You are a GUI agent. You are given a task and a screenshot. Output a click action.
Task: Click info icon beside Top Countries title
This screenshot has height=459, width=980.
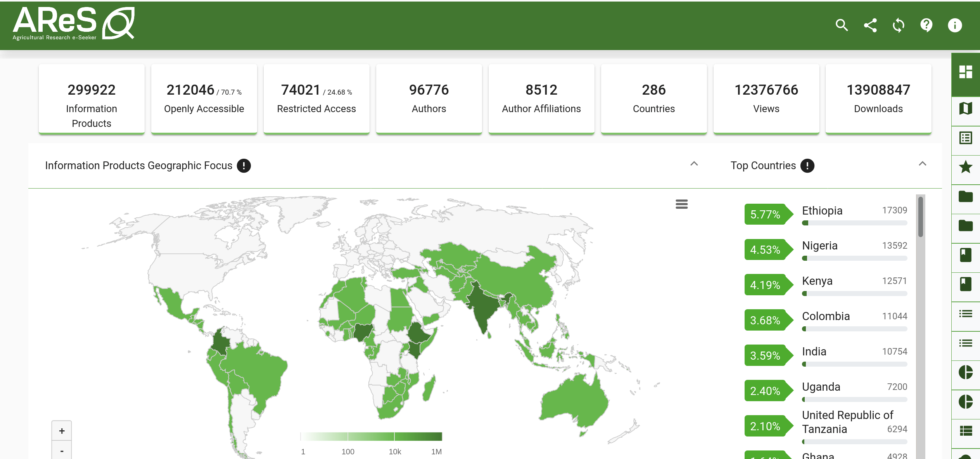coord(807,166)
